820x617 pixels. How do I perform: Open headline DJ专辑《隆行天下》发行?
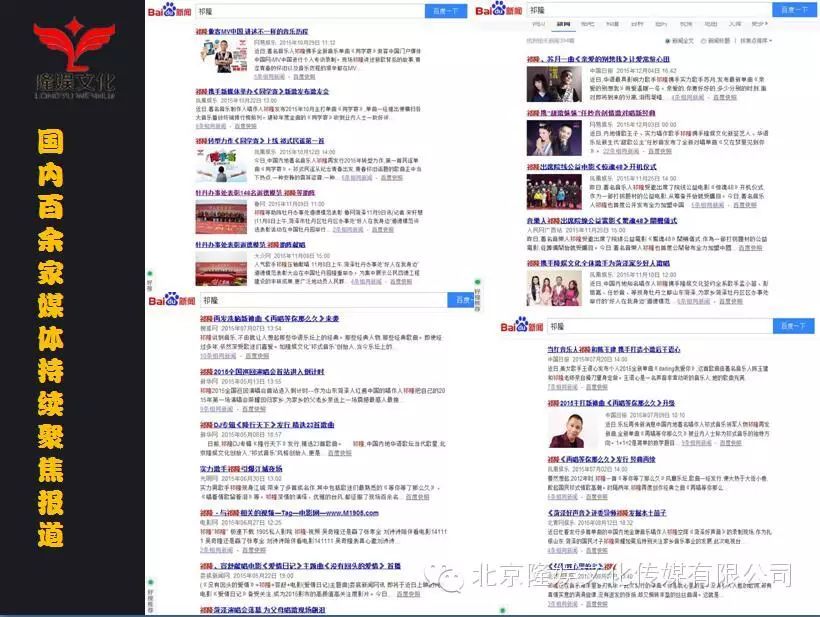click(267, 425)
